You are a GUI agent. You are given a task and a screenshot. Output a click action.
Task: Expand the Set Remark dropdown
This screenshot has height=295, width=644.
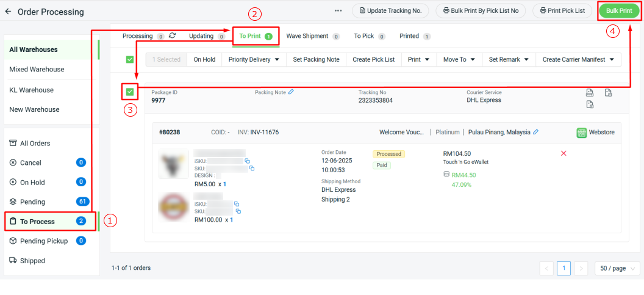point(509,60)
